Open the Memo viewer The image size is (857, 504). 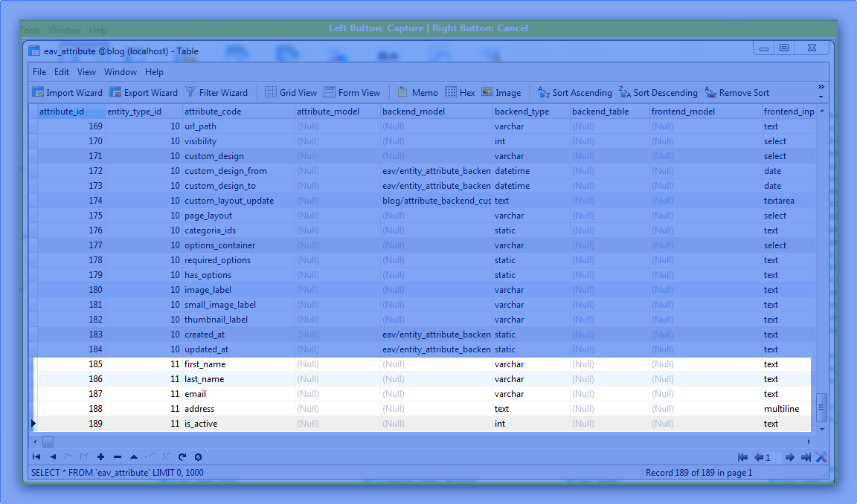(417, 93)
